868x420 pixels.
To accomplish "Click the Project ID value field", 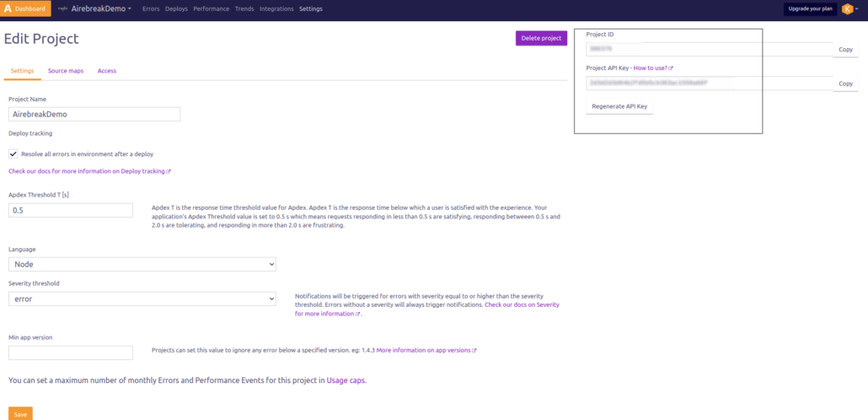I will pos(710,49).
